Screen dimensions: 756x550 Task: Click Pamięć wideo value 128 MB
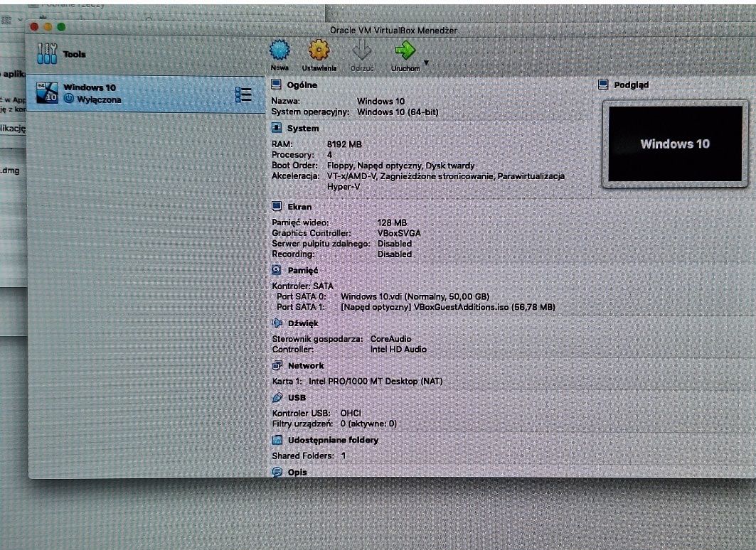coord(392,223)
